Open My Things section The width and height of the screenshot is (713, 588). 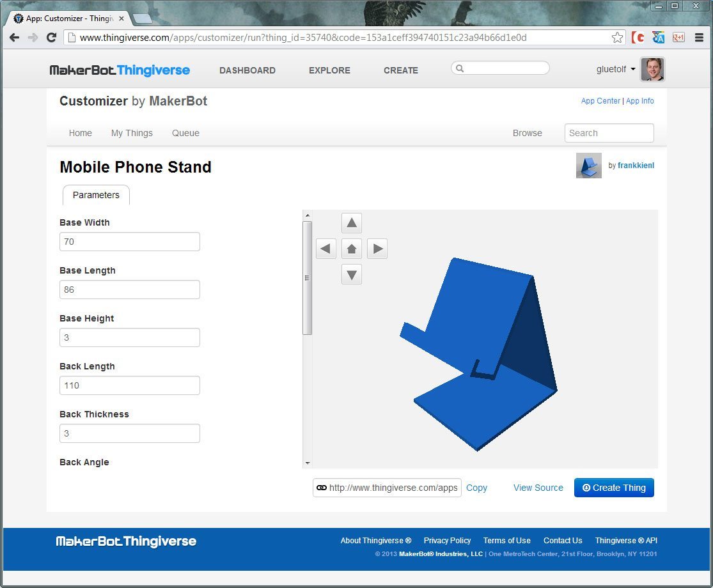coord(132,133)
